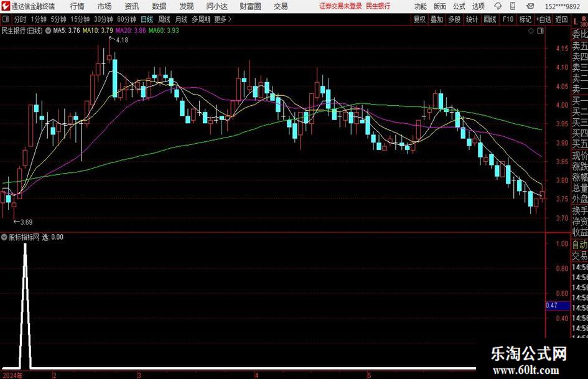Image resolution: width=588 pixels, height=379 pixels.
Task: Switch to 30分钟 period tab
Action: [103, 19]
